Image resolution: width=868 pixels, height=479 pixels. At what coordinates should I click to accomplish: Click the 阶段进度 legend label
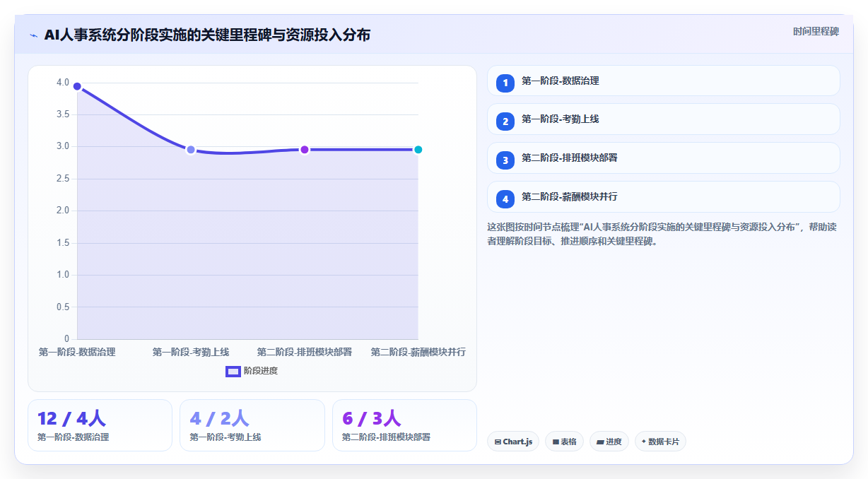click(x=261, y=371)
